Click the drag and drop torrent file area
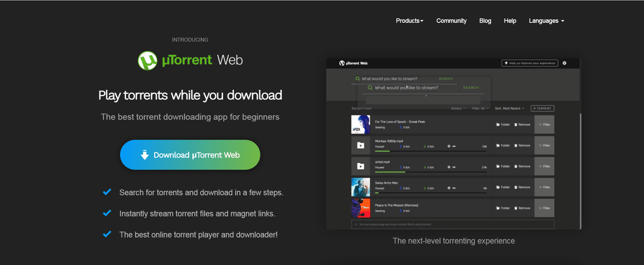The width and height of the screenshot is (644, 265). point(453,224)
